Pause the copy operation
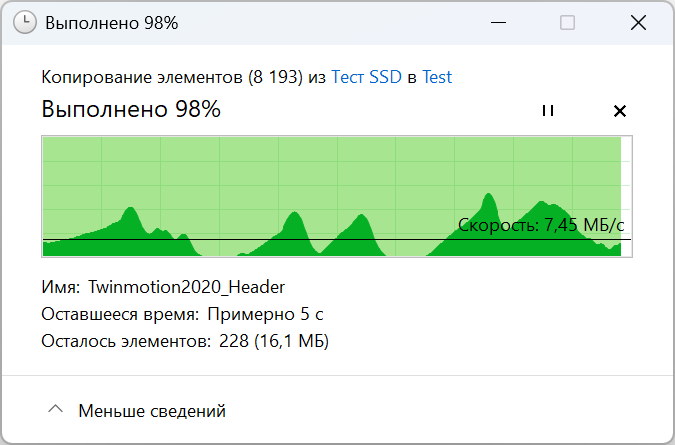Screen dimensions: 675x445 point(547,111)
